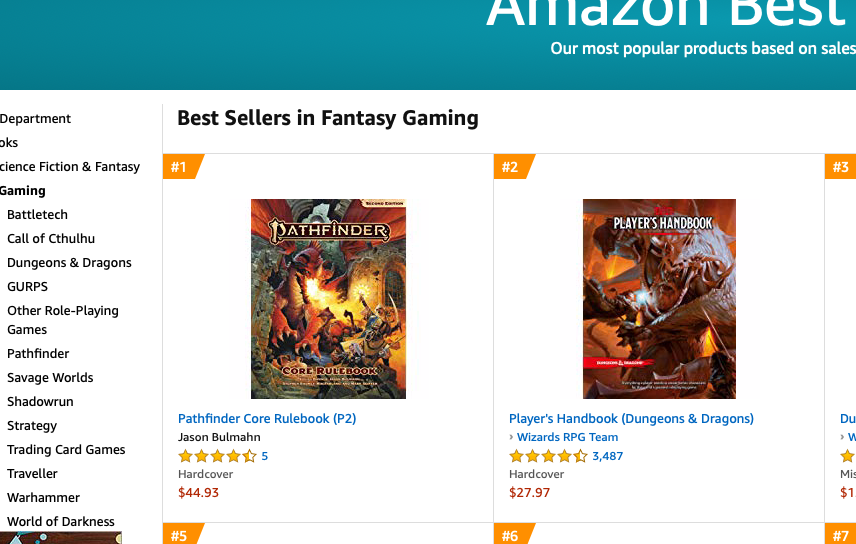Open Player's Handbook (Dungeons & Dragons) link

click(x=631, y=418)
